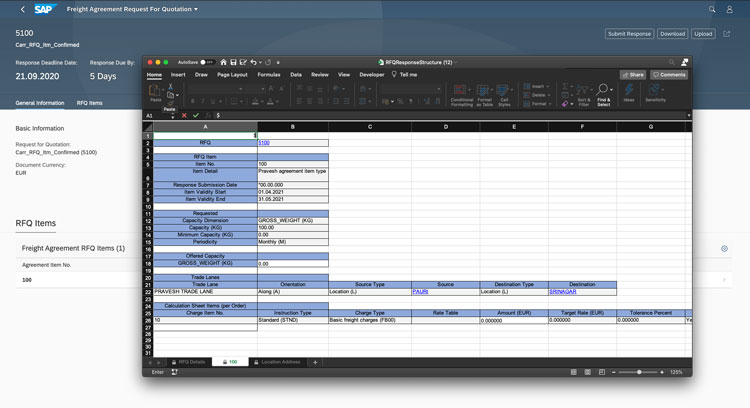This screenshot has width=750, height=408.
Task: Click the Paste icon in Excel ribbon
Action: [x=155, y=91]
